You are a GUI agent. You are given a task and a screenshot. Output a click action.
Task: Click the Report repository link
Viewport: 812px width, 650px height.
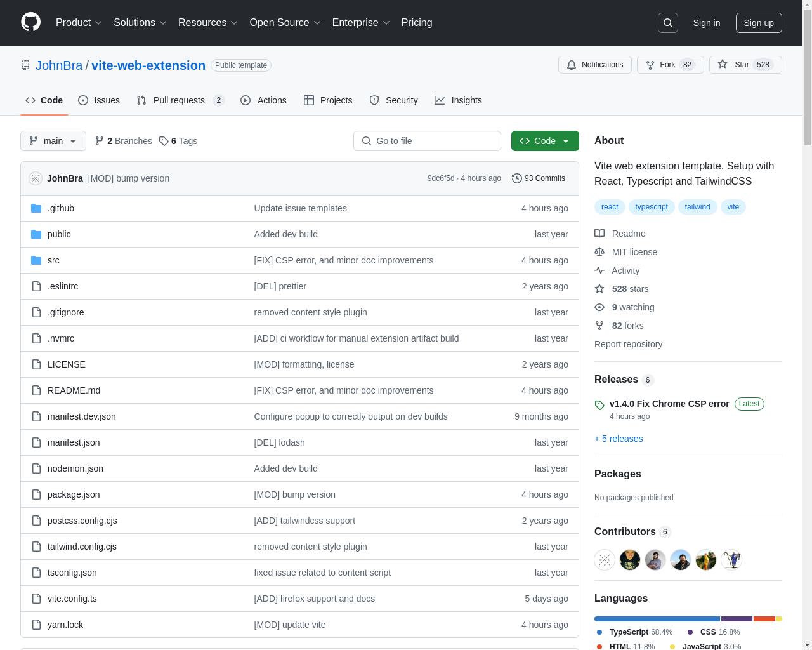tap(628, 344)
